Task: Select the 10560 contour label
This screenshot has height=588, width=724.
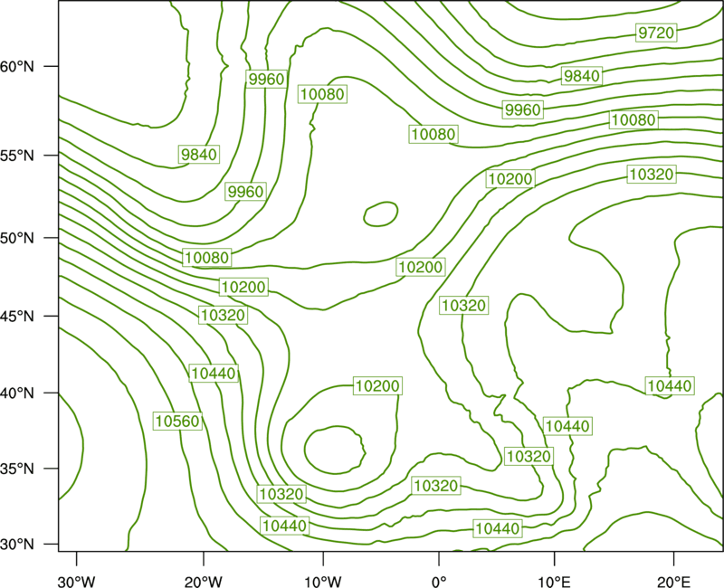Action: coord(177,421)
